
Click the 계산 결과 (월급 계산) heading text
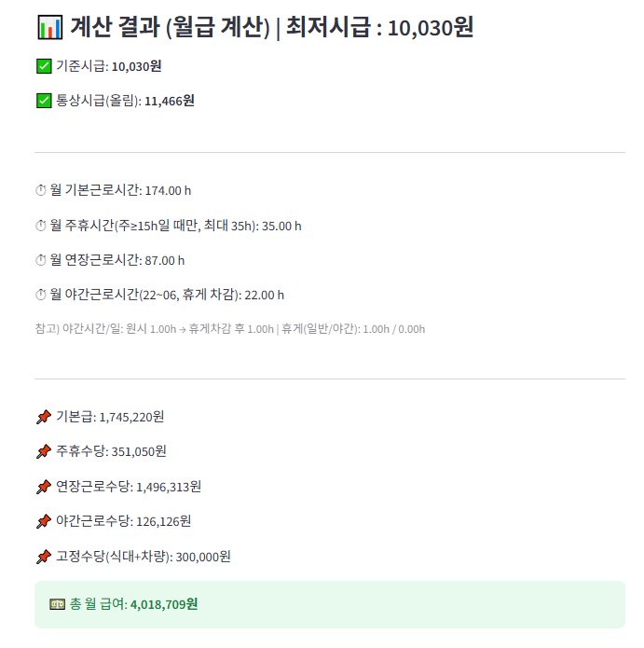point(170,28)
